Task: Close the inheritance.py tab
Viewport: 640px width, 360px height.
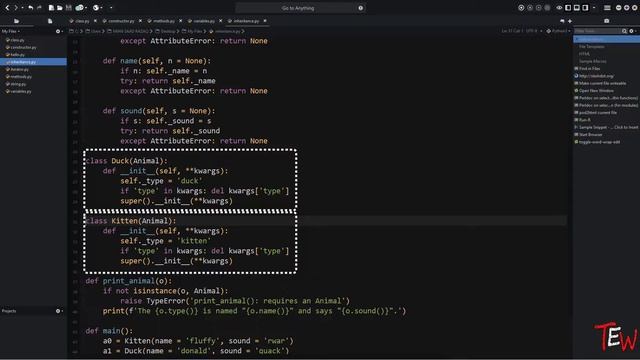Action: pos(265,21)
